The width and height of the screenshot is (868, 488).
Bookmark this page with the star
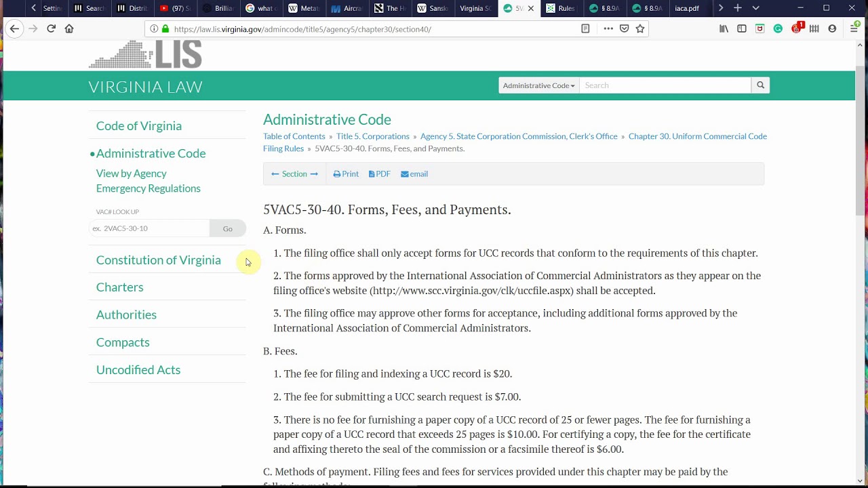tap(640, 28)
